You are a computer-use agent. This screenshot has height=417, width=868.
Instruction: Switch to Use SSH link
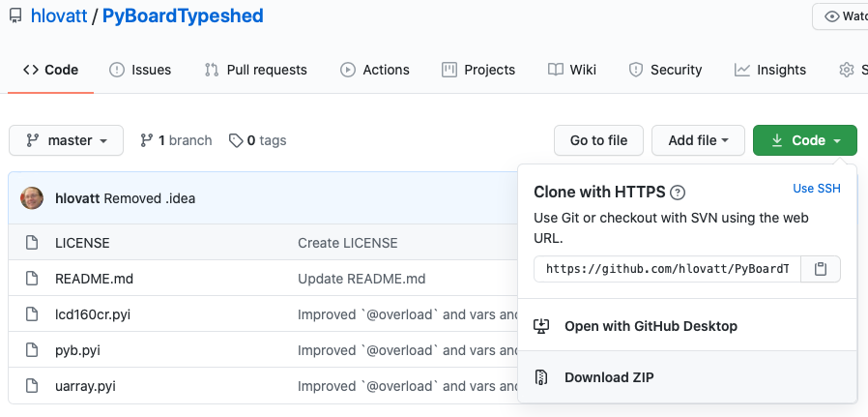[817, 189]
